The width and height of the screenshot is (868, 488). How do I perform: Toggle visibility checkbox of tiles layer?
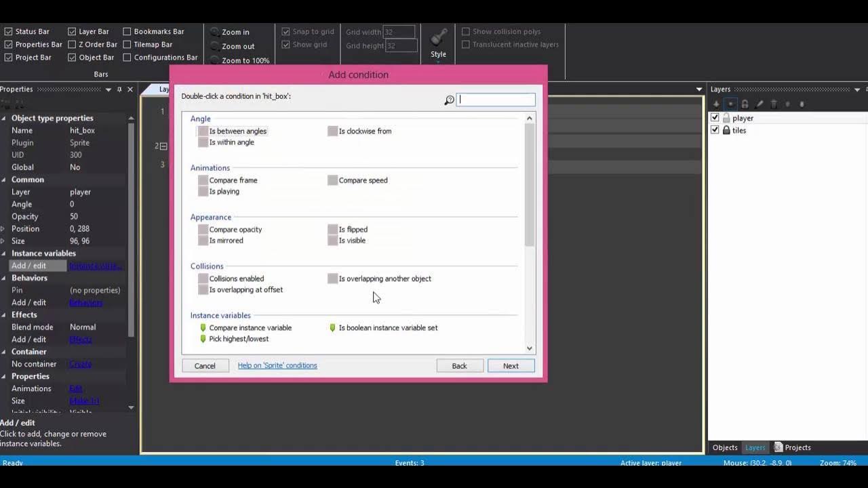tap(715, 130)
